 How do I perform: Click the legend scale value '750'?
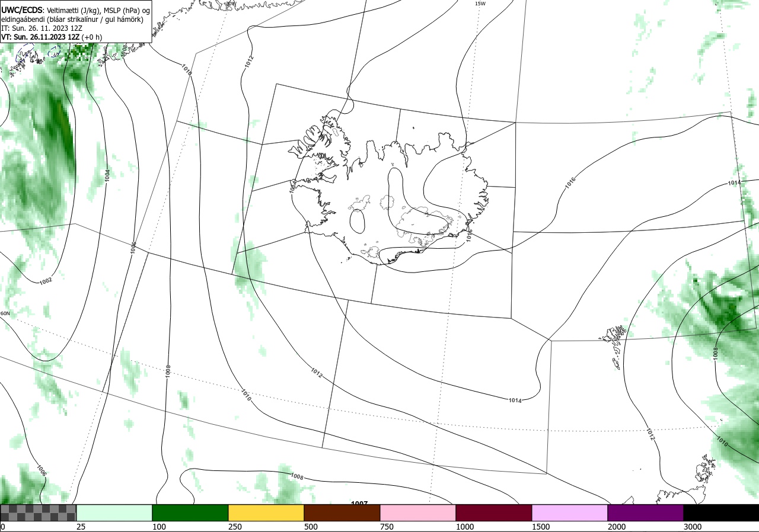(387, 527)
